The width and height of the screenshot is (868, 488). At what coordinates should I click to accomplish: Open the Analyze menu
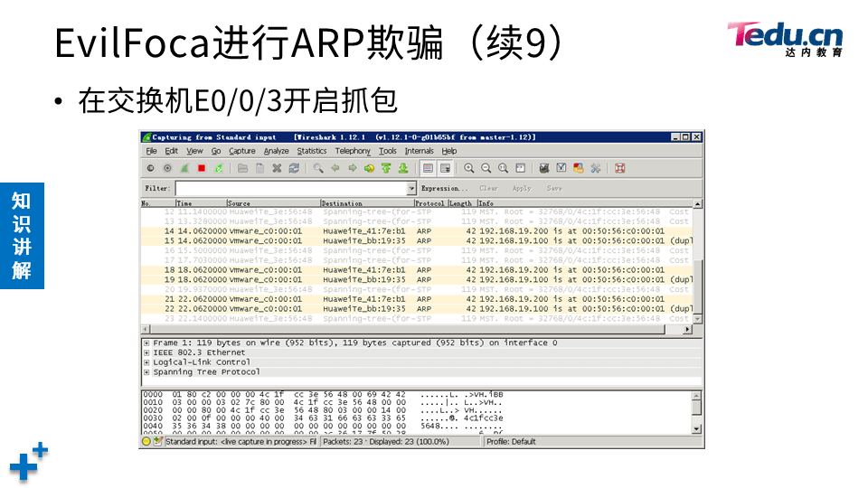pos(277,151)
